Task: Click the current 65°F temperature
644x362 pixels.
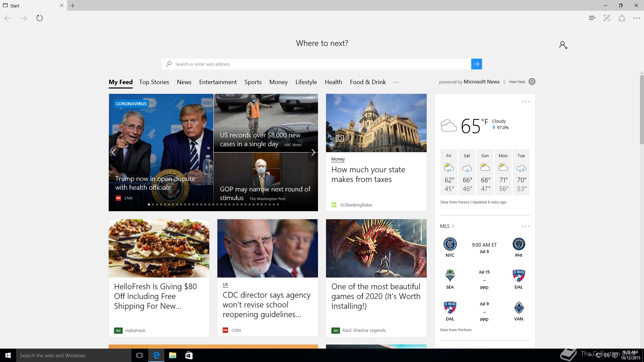Action: 474,126
